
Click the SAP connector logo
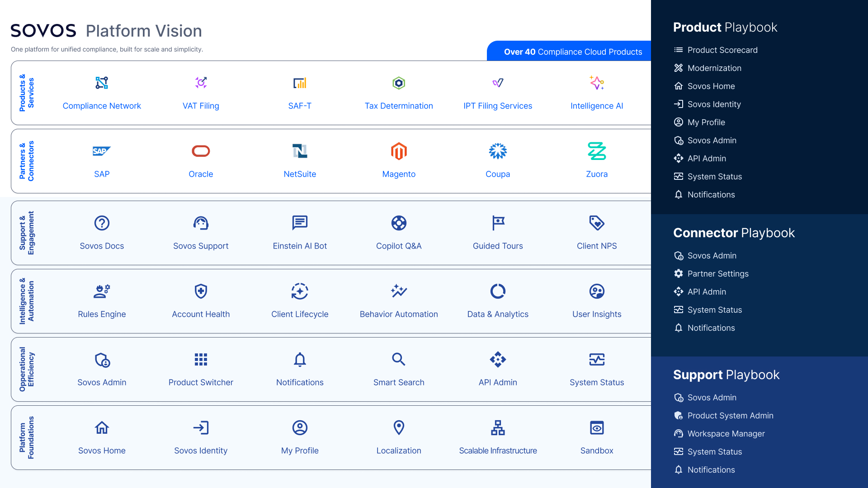point(102,151)
